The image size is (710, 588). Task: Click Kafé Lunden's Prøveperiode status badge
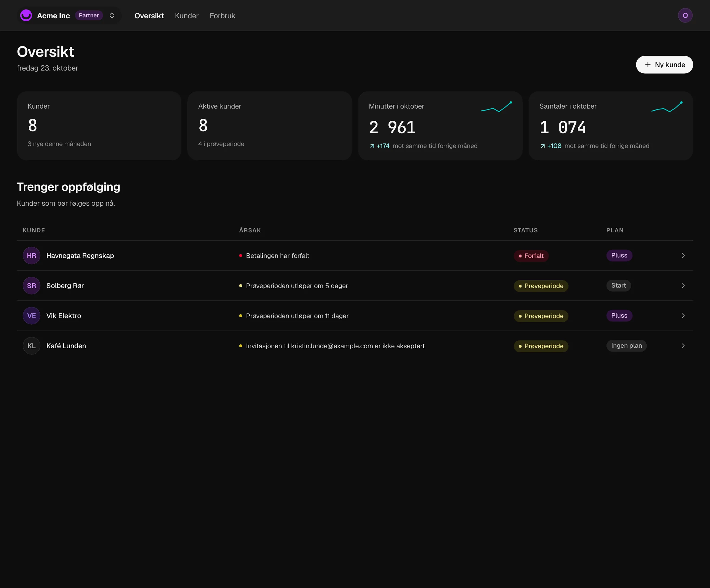click(x=540, y=346)
